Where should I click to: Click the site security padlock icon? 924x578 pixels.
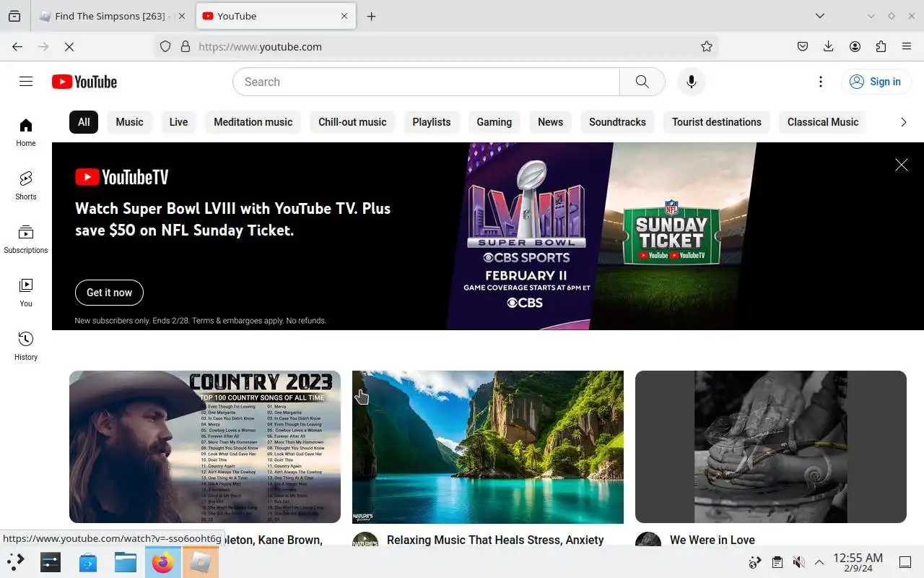186,46
